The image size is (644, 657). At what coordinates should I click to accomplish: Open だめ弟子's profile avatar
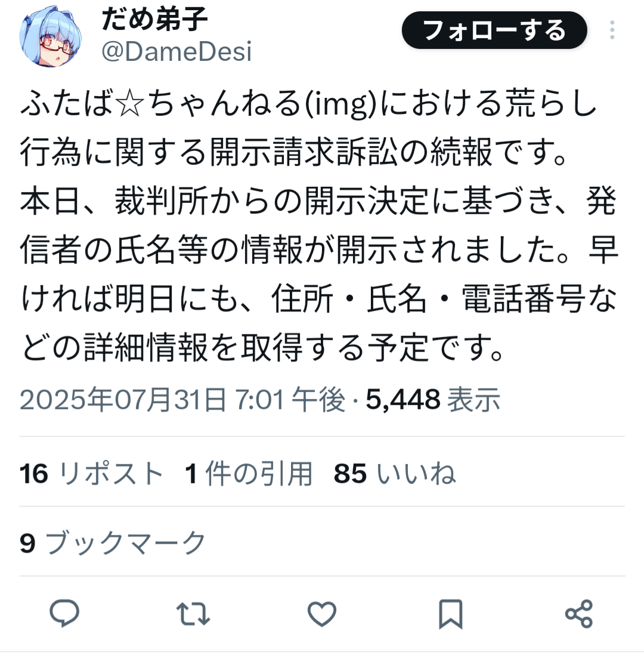[51, 36]
